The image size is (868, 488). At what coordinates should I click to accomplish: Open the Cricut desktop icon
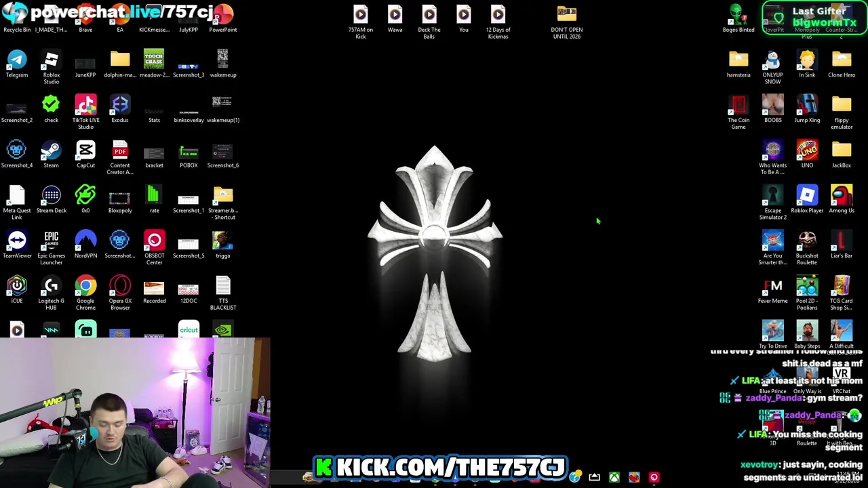tap(189, 329)
